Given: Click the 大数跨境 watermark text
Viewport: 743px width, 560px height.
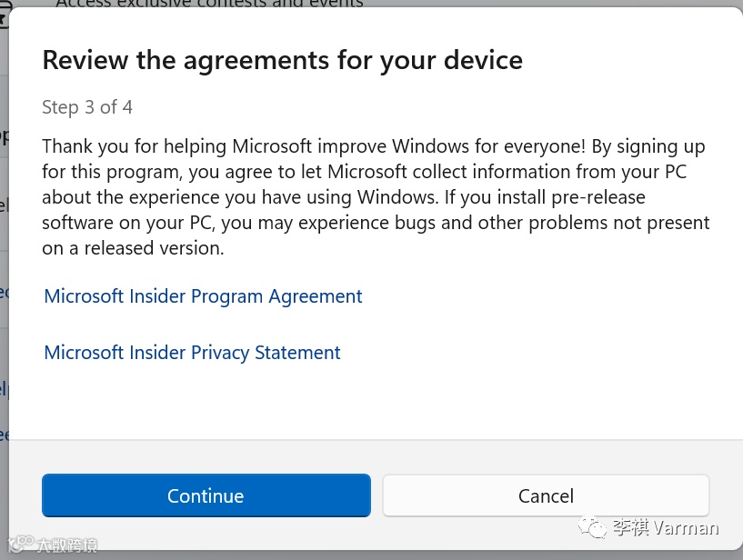Looking at the screenshot, I should [x=67, y=545].
